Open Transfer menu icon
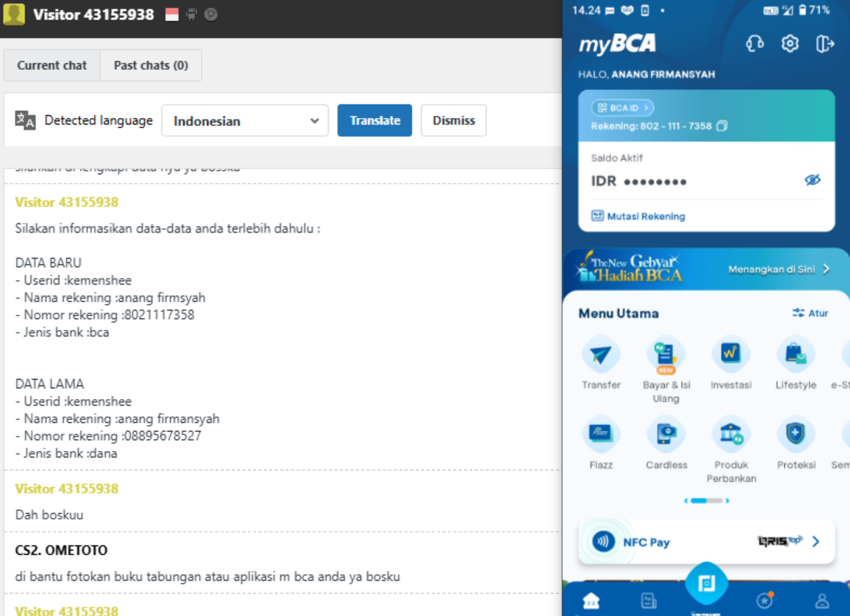The image size is (850, 616). [x=601, y=355]
